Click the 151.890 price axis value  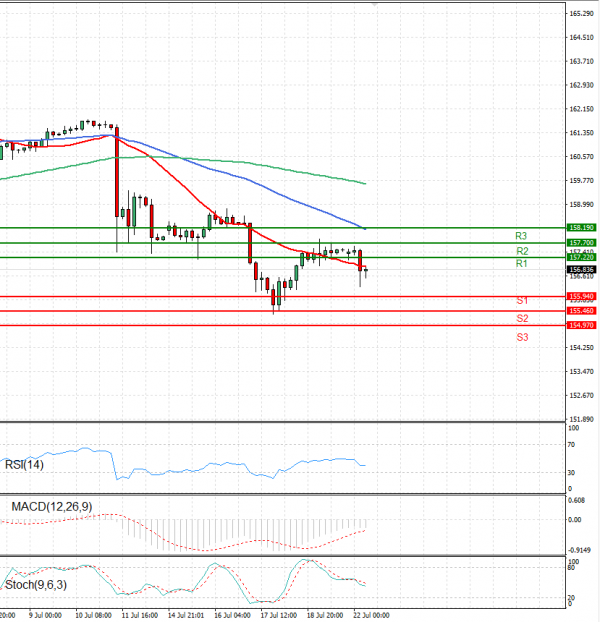pos(581,419)
